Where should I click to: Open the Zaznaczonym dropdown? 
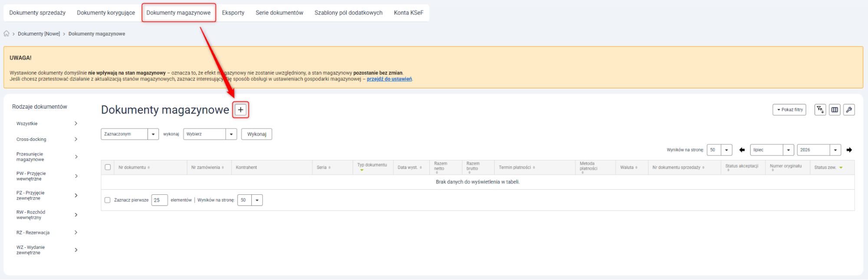point(130,134)
